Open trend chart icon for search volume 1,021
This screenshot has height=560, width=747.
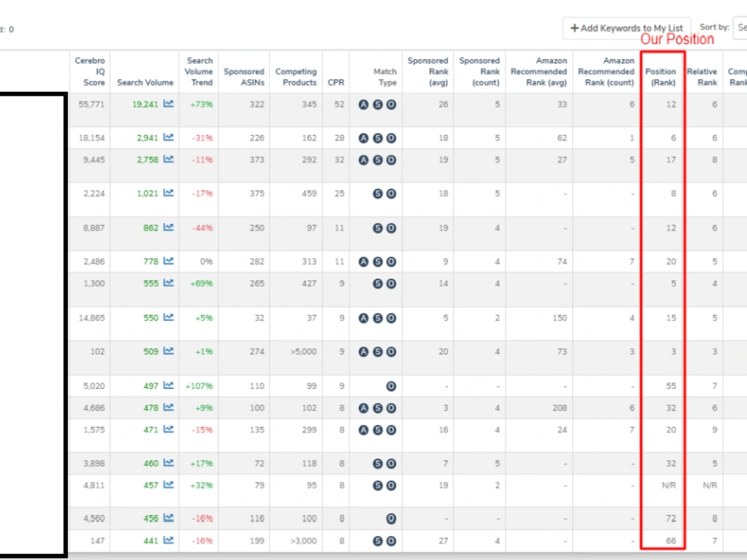coord(169,193)
